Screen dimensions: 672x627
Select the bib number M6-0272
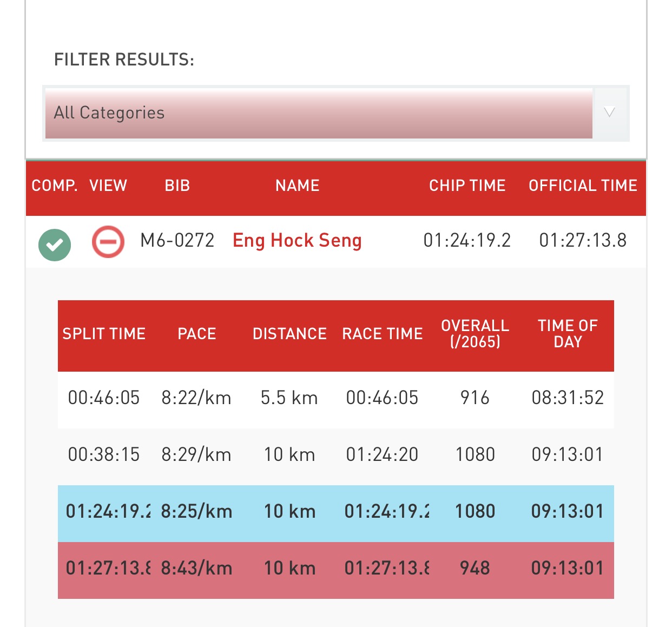pos(177,240)
